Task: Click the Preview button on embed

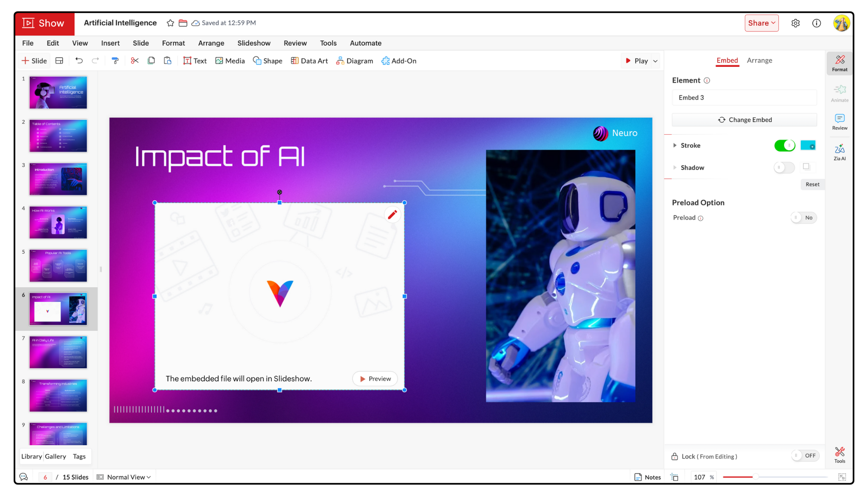Action: pos(375,379)
